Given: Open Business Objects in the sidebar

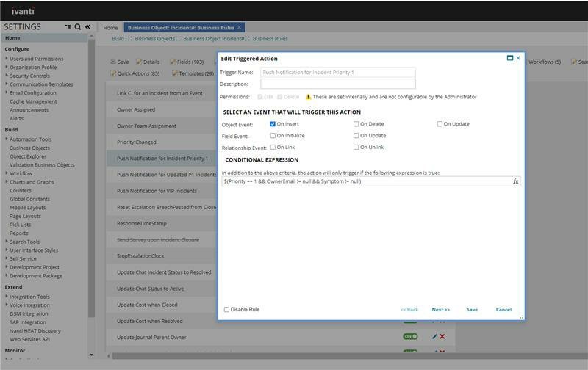Looking at the screenshot, I should (x=29, y=148).
